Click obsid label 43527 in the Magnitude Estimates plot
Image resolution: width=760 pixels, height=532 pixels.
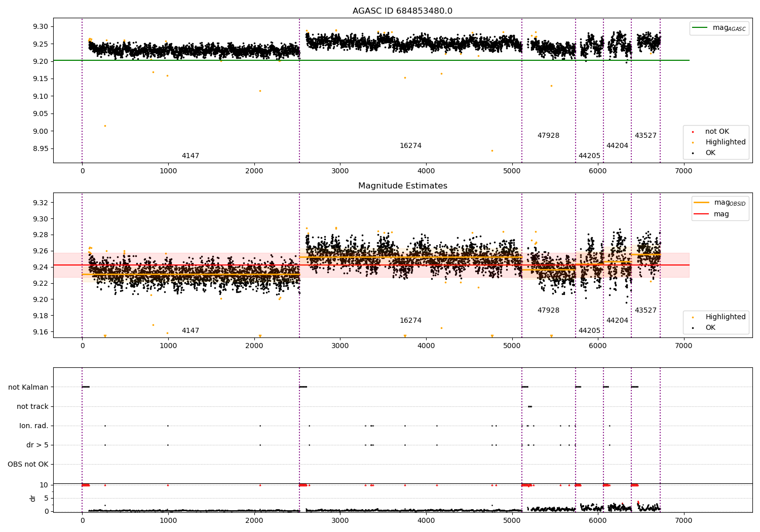tap(645, 311)
